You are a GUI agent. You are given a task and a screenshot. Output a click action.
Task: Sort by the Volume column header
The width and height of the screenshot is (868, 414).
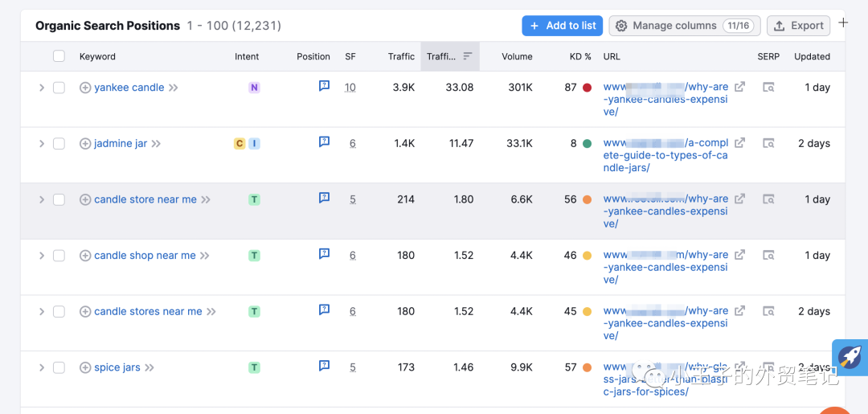[x=517, y=56]
